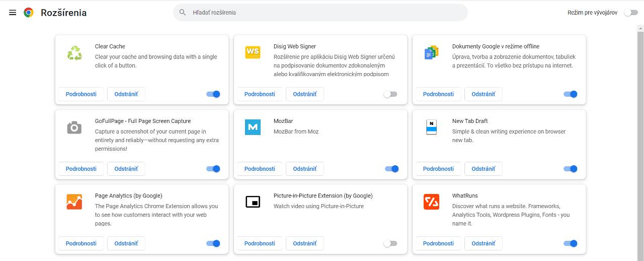
Task: Click 'Watch video using Picture-in-Picture' text
Action: tap(318, 206)
